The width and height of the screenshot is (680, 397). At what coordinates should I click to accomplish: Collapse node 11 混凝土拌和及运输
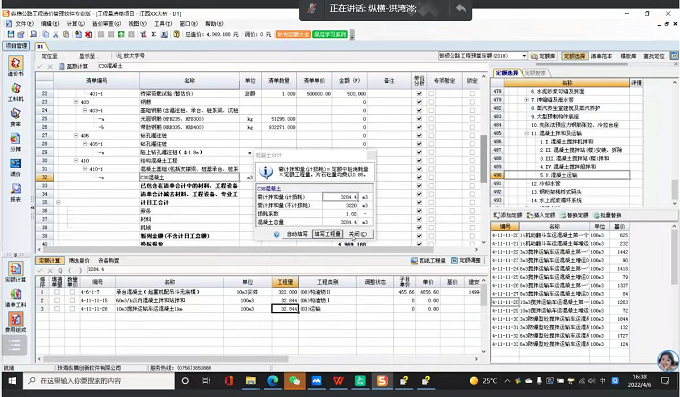526,133
